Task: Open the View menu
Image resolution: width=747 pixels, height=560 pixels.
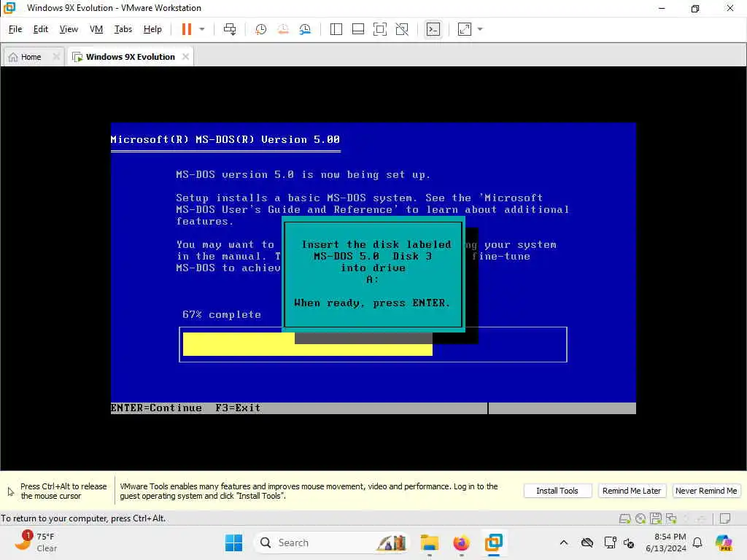Action: [x=69, y=29]
